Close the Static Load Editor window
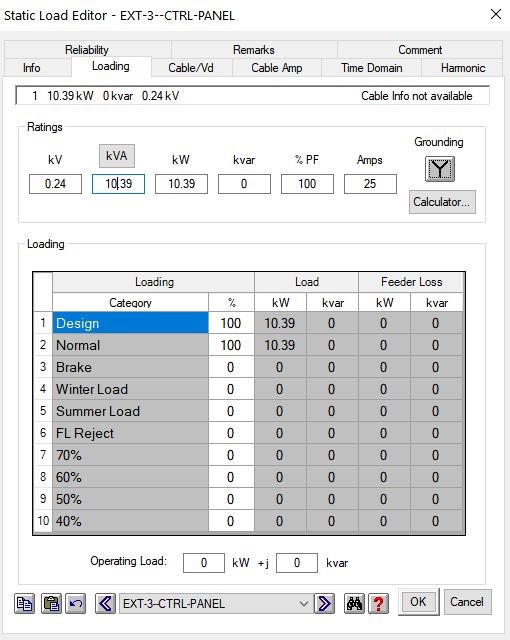The height and width of the screenshot is (640, 510). (x=496, y=14)
